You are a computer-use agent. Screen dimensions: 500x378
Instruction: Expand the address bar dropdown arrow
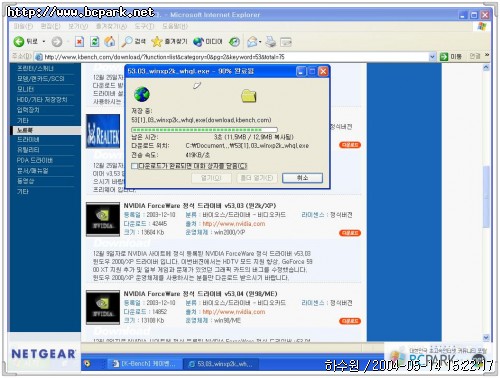(432, 57)
